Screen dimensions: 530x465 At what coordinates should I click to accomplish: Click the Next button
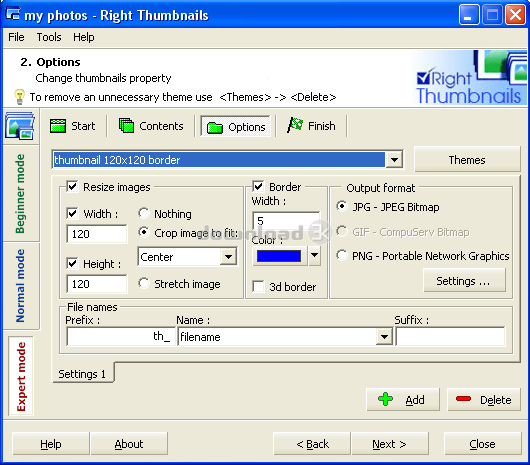click(x=390, y=444)
